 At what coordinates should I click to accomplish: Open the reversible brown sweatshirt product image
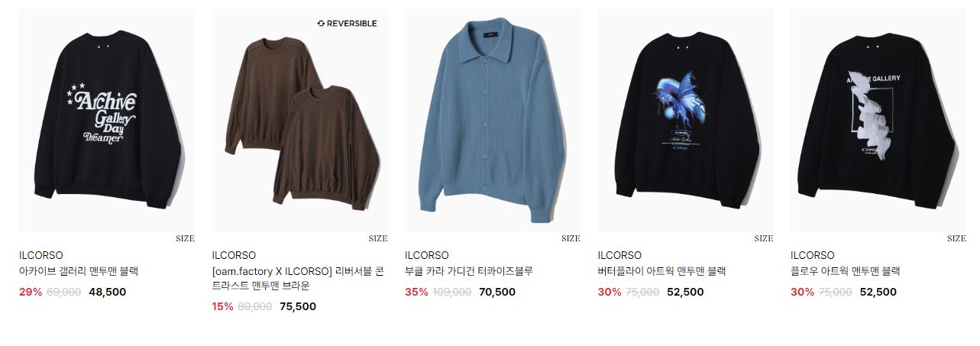[x=299, y=121]
